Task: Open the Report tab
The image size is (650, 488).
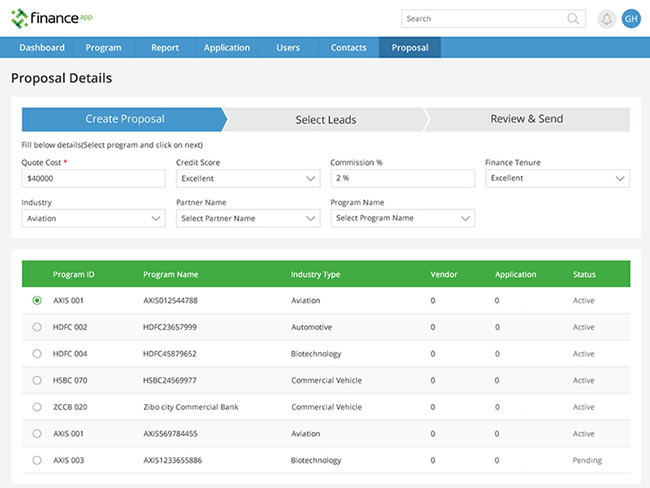Action: [x=165, y=48]
